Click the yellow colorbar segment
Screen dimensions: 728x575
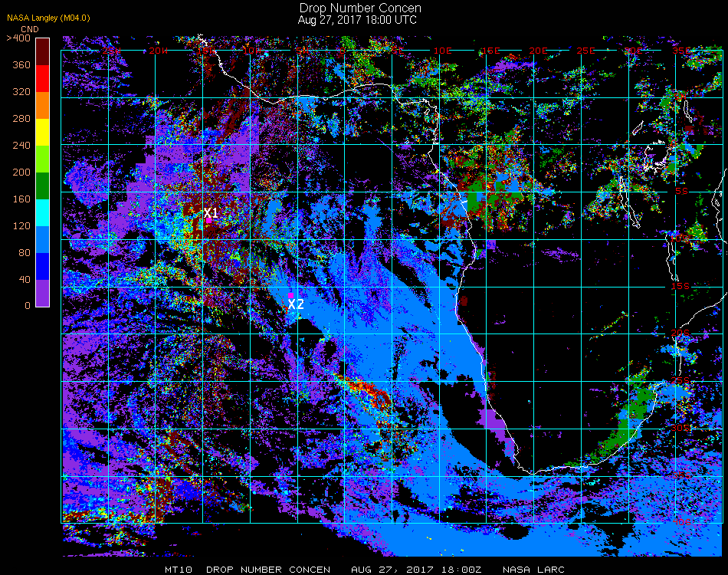coord(42,133)
